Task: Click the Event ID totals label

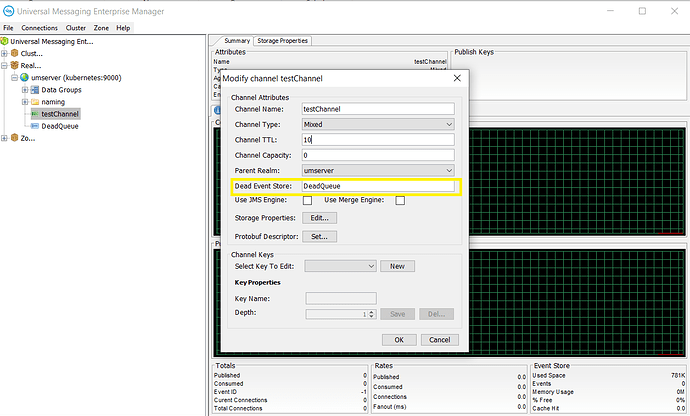Action: point(225,392)
